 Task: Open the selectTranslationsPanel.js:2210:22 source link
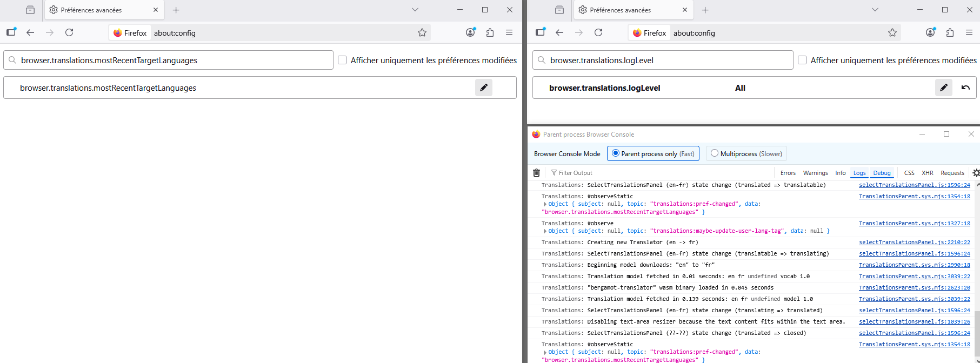[914, 242]
